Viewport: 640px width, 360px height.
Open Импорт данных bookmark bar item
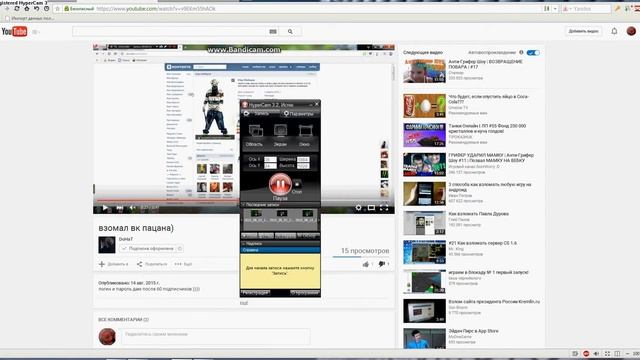29,18
